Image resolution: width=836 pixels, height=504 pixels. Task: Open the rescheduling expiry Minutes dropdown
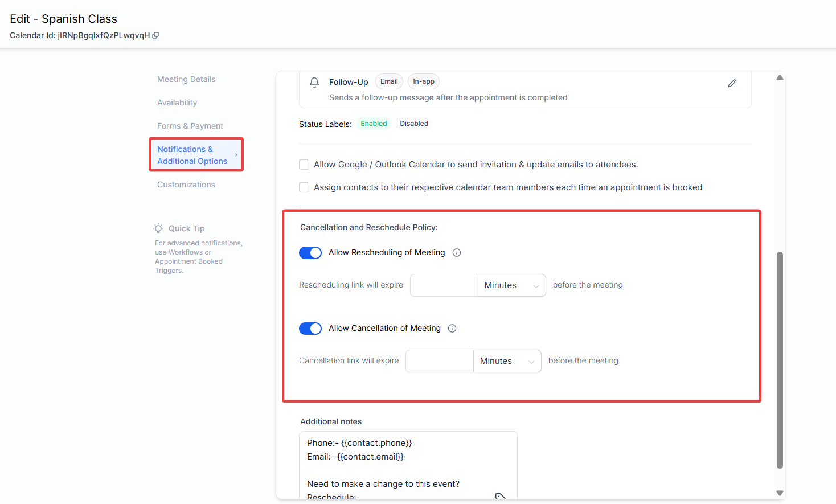tap(511, 285)
